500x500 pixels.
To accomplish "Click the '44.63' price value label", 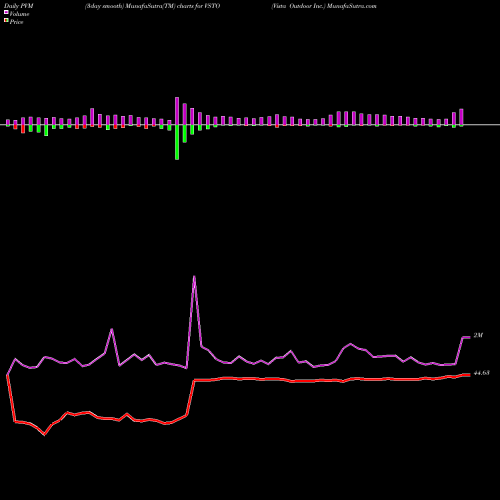I will [481, 373].
